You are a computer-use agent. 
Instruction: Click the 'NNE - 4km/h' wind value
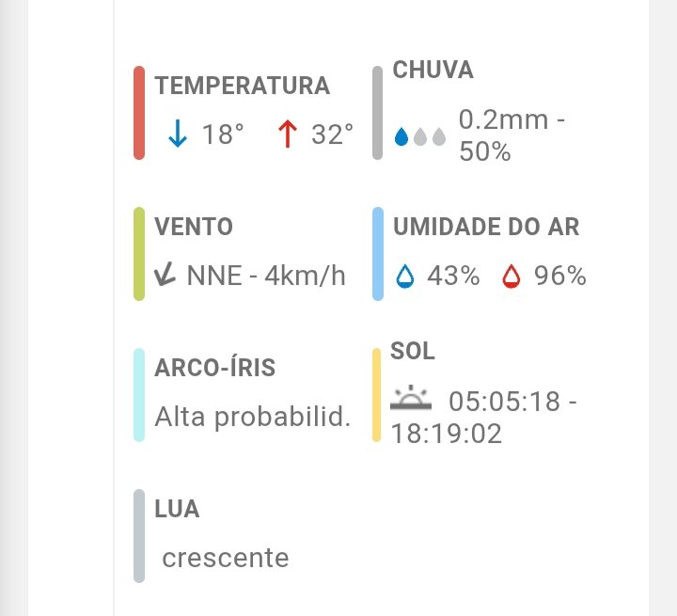point(266,276)
